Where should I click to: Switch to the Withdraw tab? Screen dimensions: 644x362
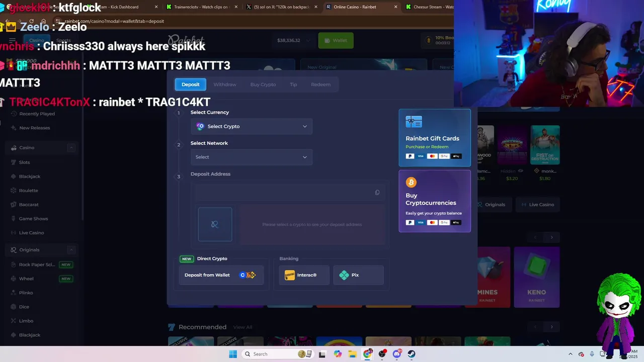[225, 84]
